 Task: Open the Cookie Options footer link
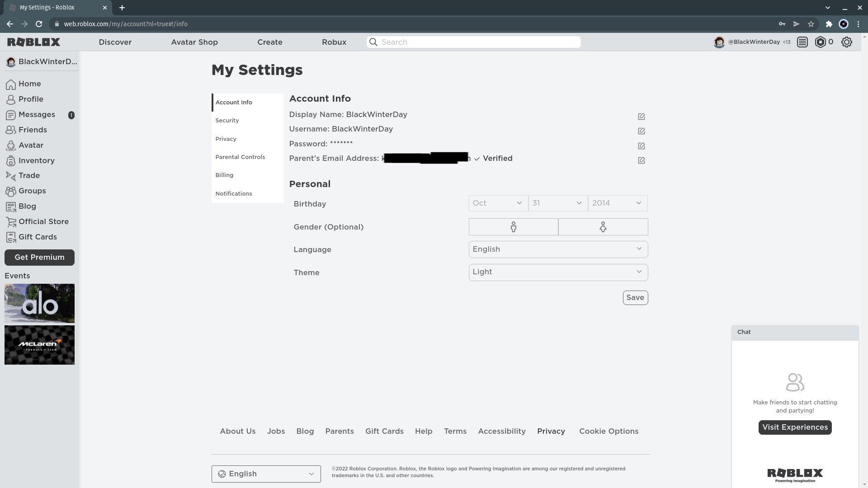(609, 432)
